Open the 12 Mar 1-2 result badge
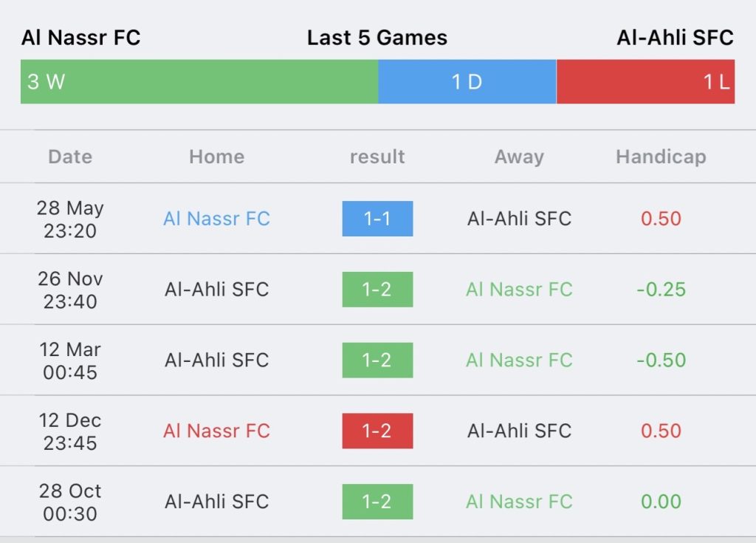The image size is (756, 543). point(377,361)
